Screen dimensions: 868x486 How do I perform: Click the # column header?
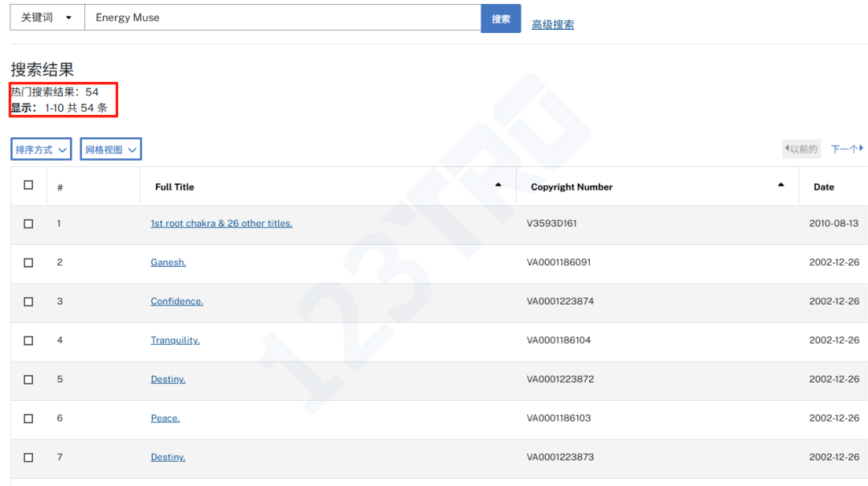[59, 188]
